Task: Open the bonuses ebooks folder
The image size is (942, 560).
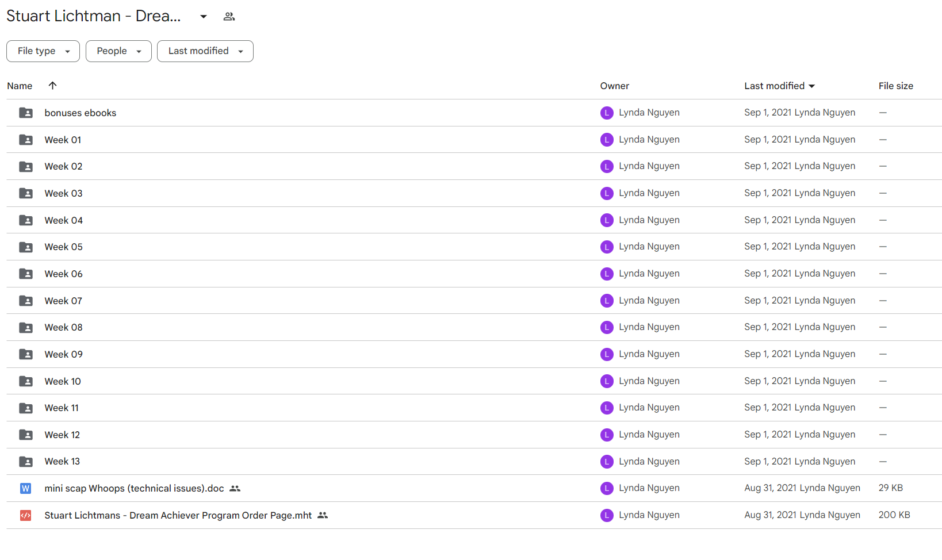Action: click(81, 113)
